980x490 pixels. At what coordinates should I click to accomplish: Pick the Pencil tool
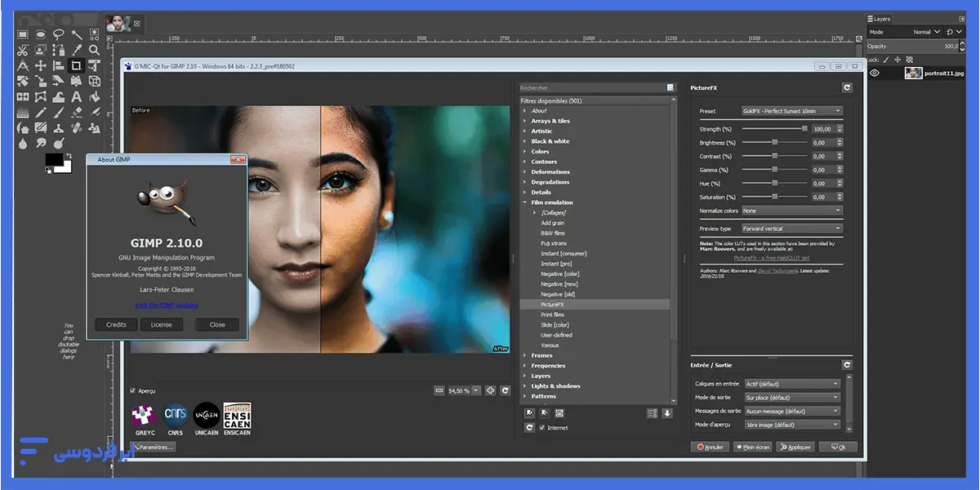41,112
